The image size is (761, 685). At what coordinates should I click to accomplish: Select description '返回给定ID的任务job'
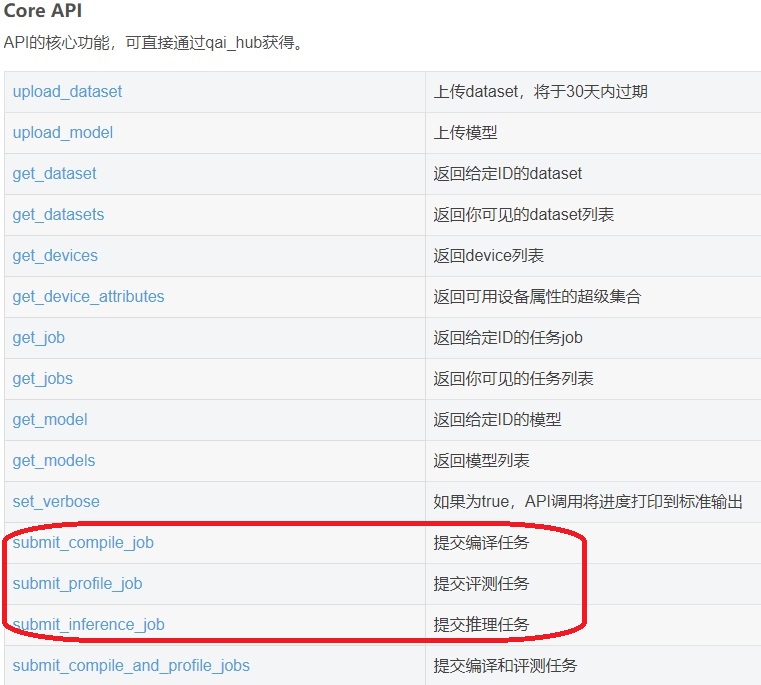pos(508,338)
